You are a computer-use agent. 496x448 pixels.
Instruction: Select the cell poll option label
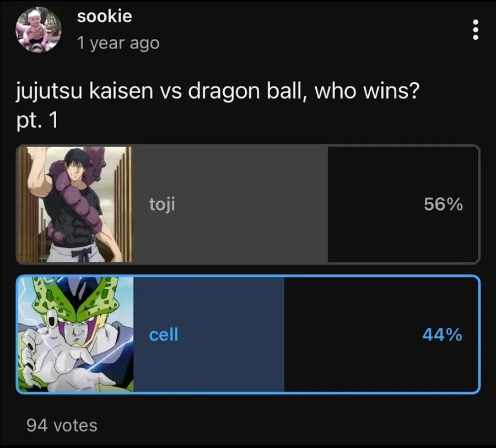pyautogui.click(x=164, y=334)
